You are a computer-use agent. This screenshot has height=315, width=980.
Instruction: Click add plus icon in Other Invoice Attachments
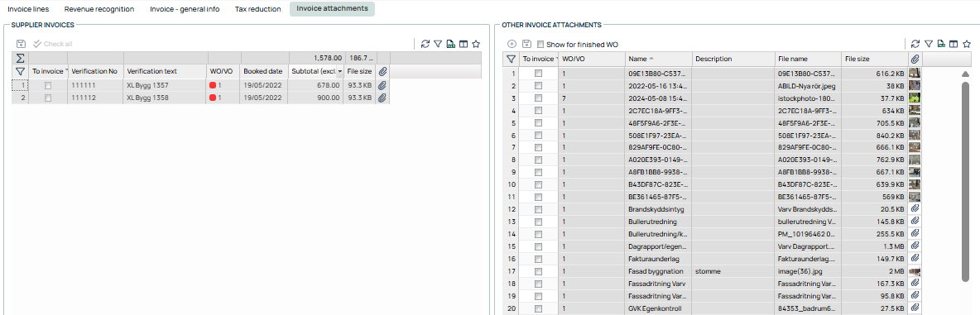[512, 44]
